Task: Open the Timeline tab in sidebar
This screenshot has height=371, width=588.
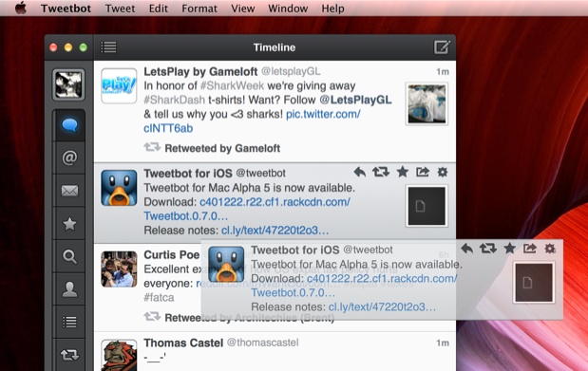Action: (x=69, y=125)
